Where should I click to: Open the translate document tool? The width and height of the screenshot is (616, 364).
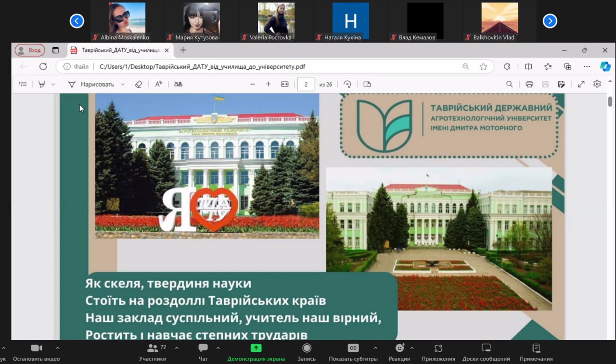178,84
